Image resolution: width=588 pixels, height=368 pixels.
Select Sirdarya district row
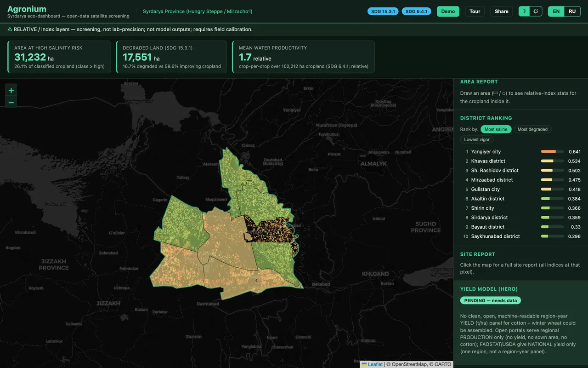[521, 218]
